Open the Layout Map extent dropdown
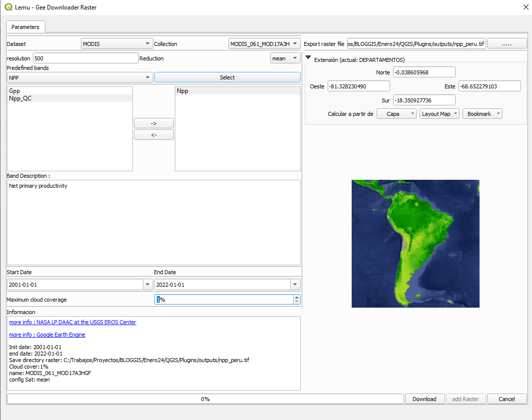This screenshot has height=420, width=532. tap(440, 114)
